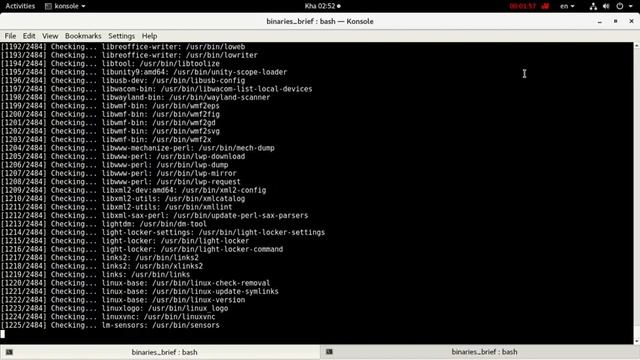This screenshot has height=360, width=640.
Task: Click the line with /usr/bin/linux_logo
Action: click(x=114, y=308)
